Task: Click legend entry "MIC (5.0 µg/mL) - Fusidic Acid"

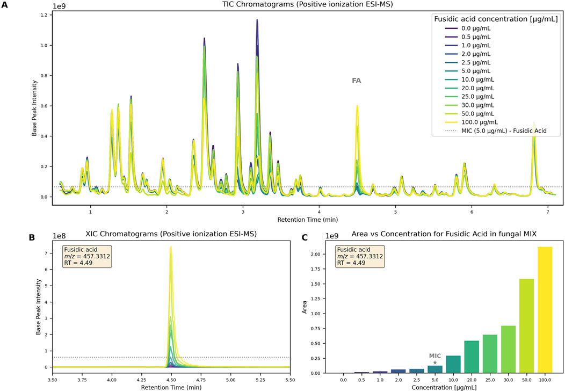Action: click(x=496, y=131)
